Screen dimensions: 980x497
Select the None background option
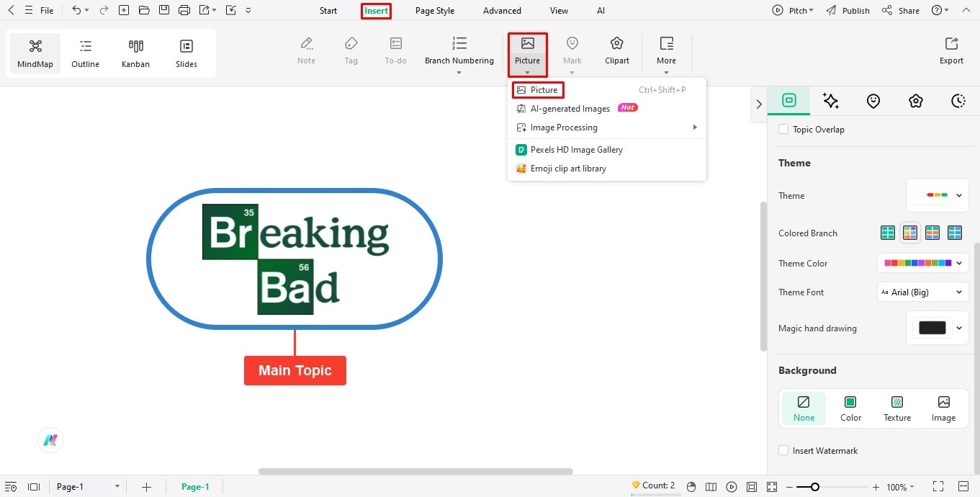[x=804, y=408]
